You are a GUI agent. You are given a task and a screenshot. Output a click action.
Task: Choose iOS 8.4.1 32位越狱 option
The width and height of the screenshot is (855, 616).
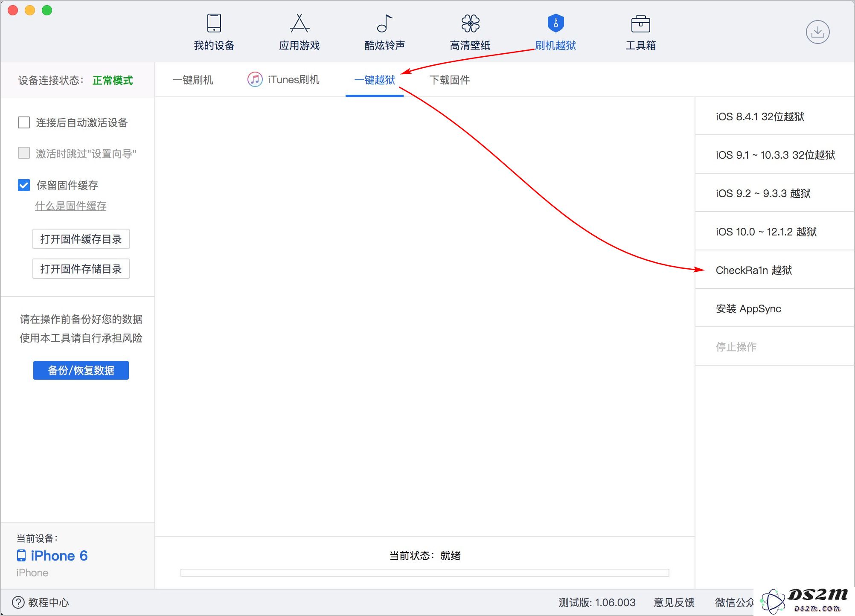click(775, 116)
